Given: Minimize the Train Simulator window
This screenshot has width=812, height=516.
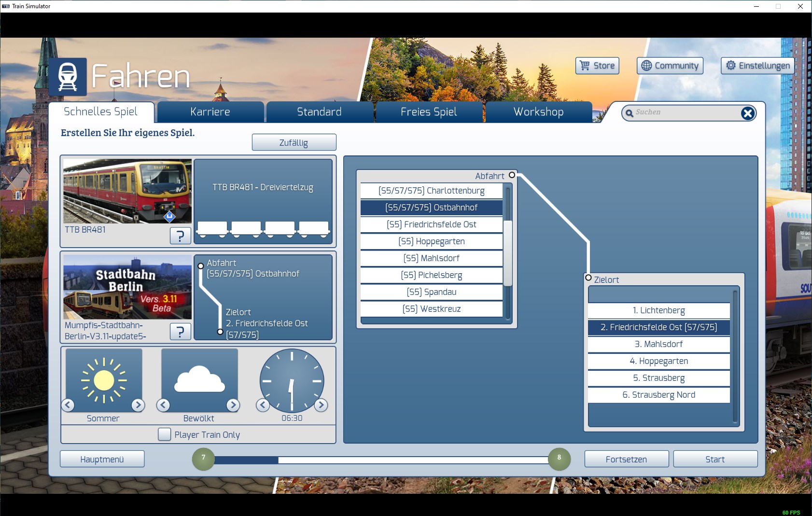Looking at the screenshot, I should click(756, 6).
